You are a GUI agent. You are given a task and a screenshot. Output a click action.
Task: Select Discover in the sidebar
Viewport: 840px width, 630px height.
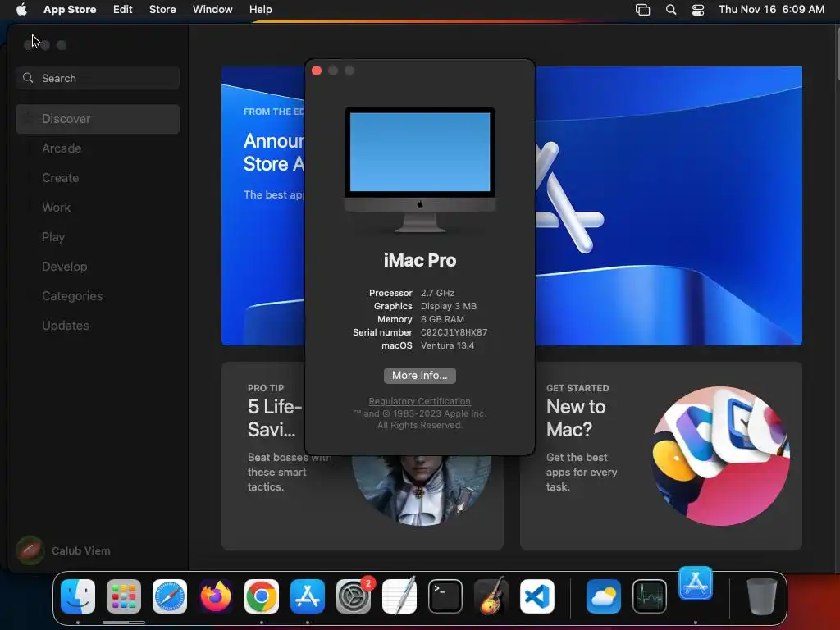pyautogui.click(x=98, y=119)
